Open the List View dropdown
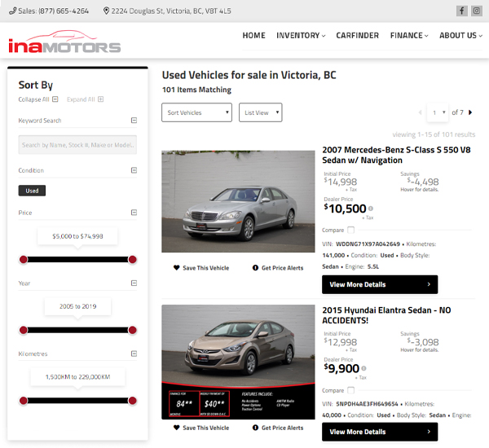This screenshot has height=448, width=489. pos(261,112)
